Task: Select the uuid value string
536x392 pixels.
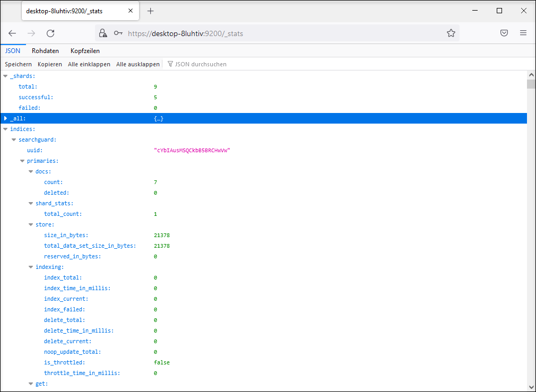Action: tap(192, 150)
